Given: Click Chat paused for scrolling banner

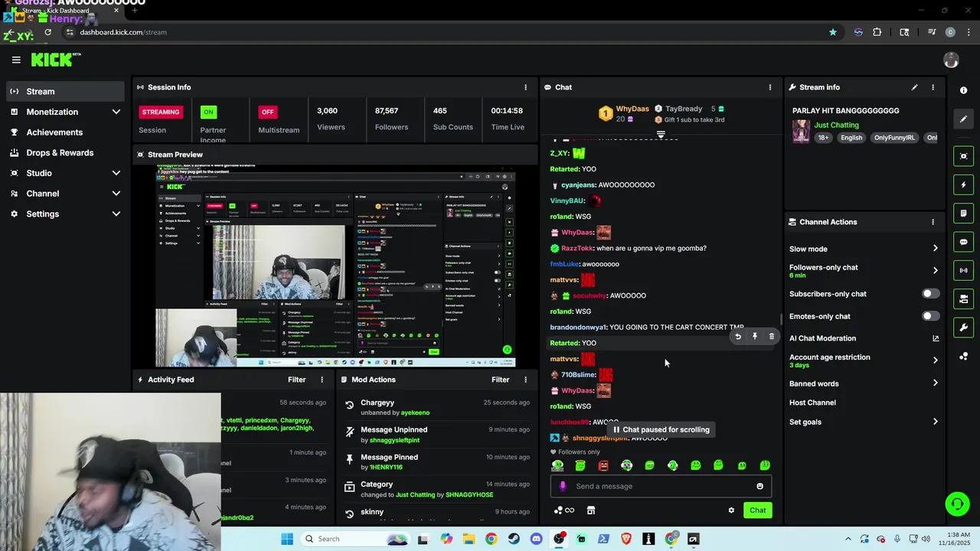Looking at the screenshot, I should tap(662, 429).
